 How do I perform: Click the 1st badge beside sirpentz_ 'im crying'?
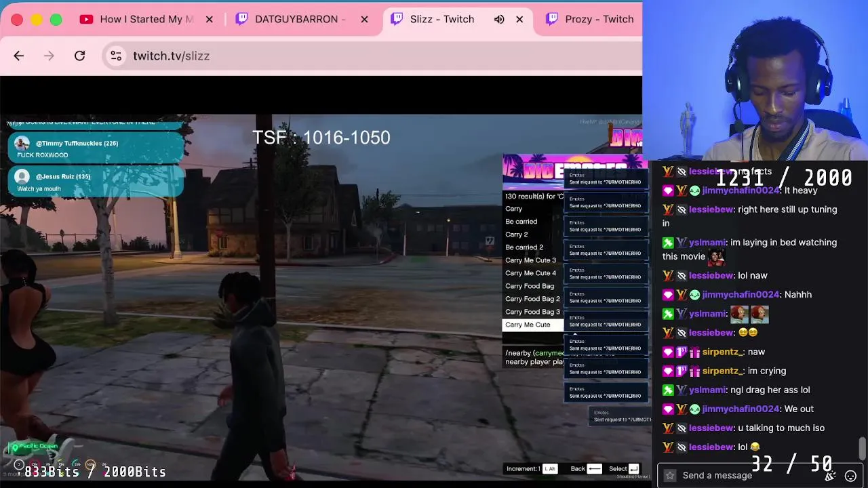682,371
